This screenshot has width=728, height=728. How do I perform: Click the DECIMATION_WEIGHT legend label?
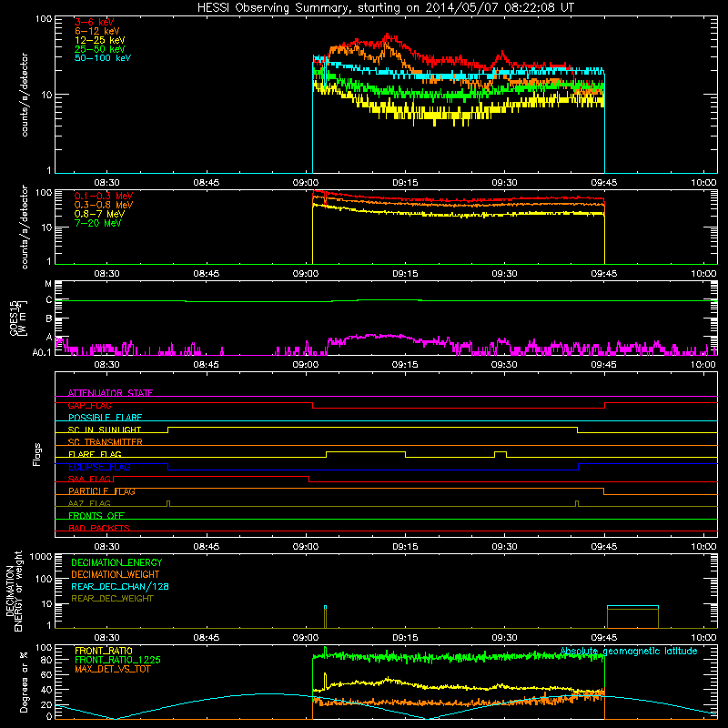coord(116,574)
